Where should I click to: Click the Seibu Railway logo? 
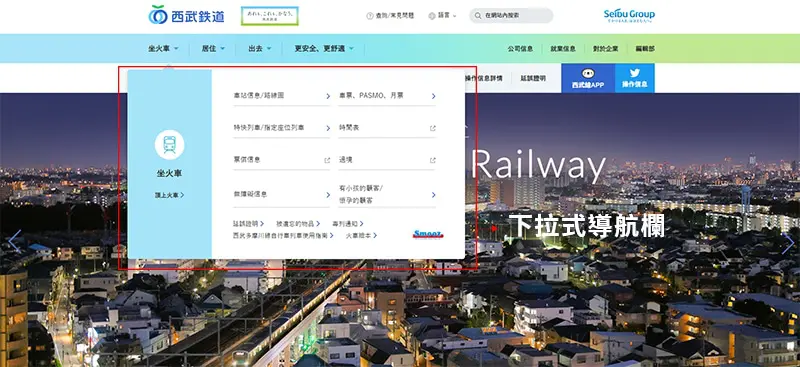186,15
